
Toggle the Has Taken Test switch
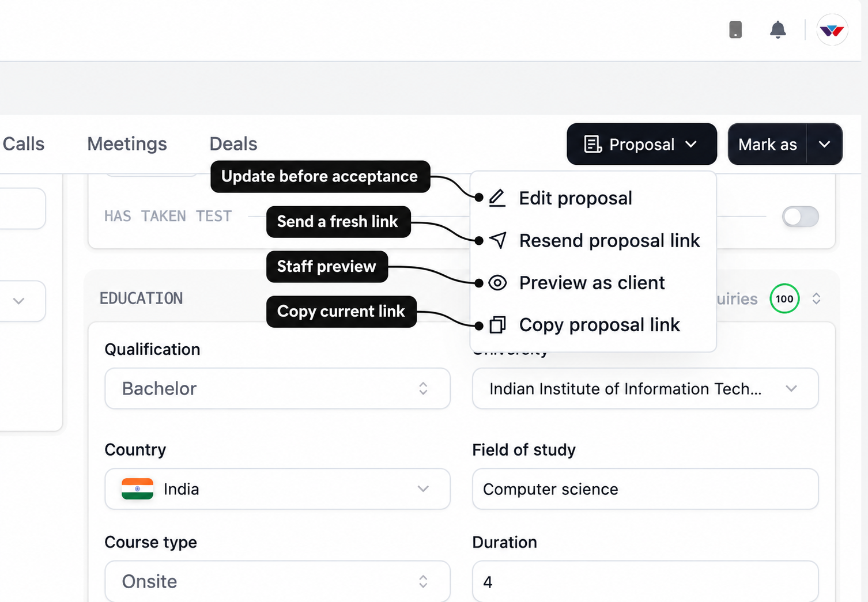click(x=801, y=217)
